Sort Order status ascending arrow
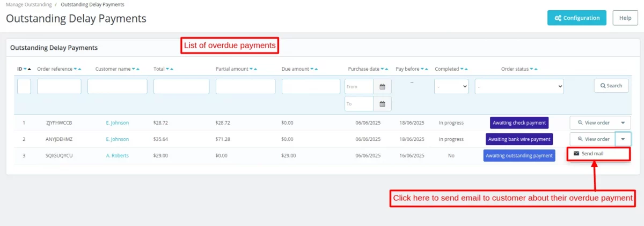 coord(536,69)
